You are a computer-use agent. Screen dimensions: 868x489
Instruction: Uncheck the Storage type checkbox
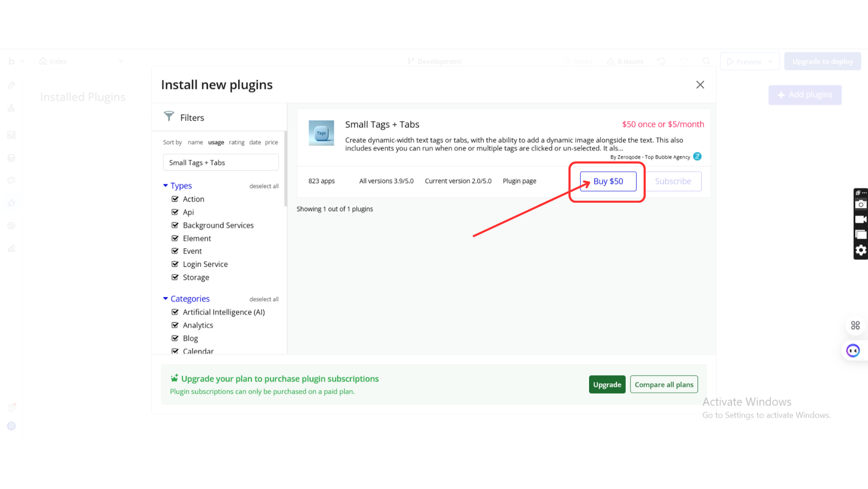175,277
